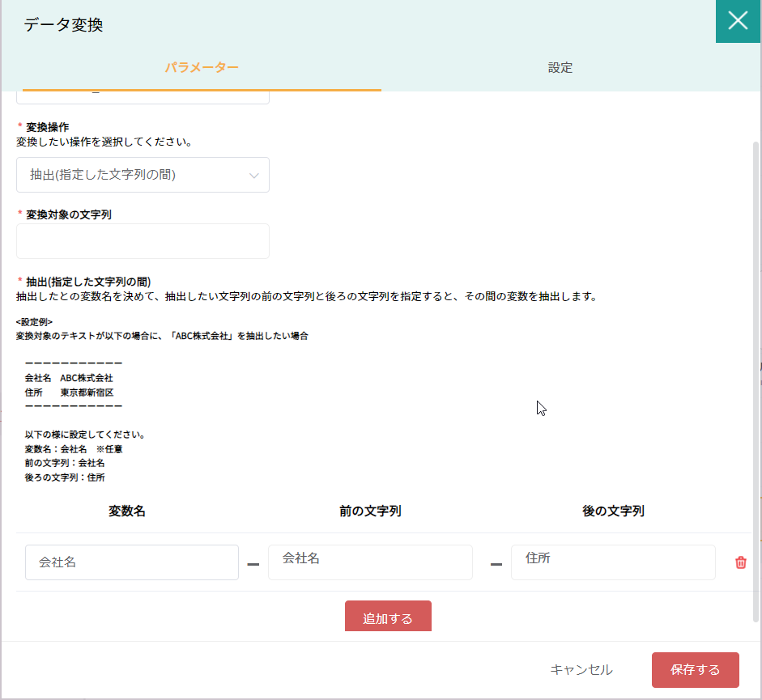Click the chevron arrow in 変換操作 selector

pos(254,176)
